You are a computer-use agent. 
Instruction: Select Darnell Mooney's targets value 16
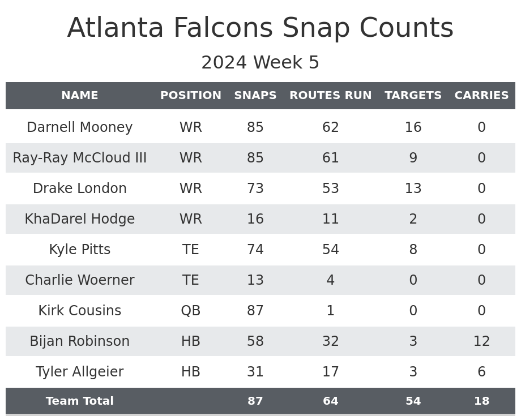point(413,127)
